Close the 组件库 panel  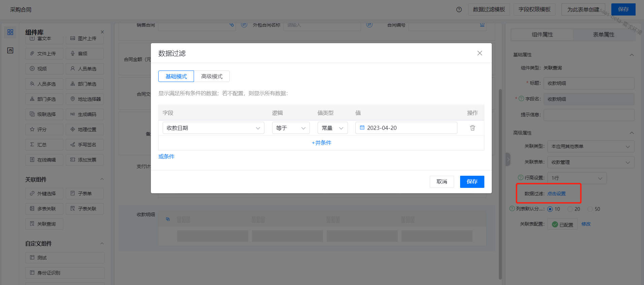pos(102,32)
